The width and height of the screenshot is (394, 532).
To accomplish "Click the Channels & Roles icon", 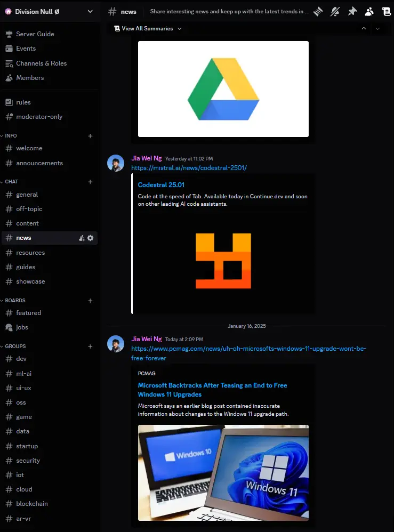I will [9, 63].
